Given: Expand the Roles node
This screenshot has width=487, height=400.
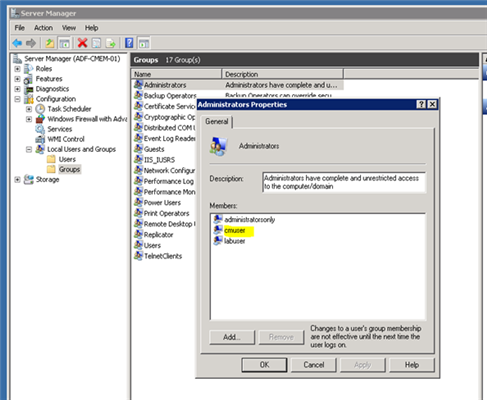Looking at the screenshot, I should (x=17, y=69).
